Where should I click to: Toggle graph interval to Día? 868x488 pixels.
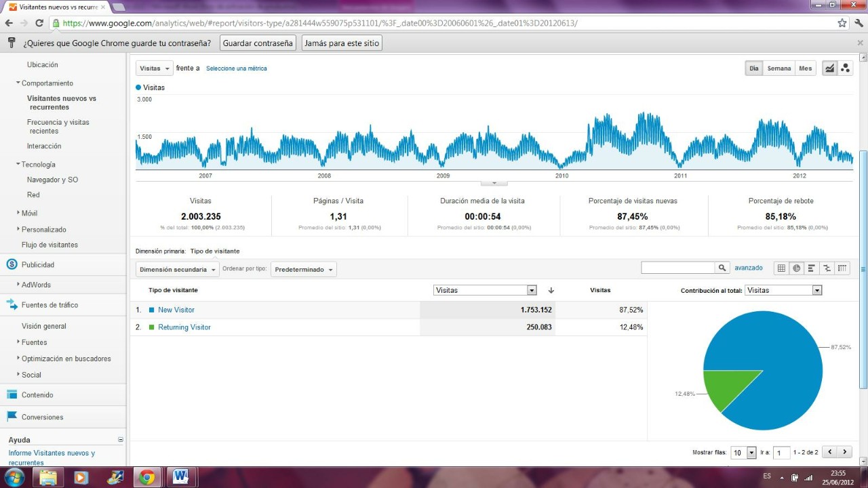[753, 68]
